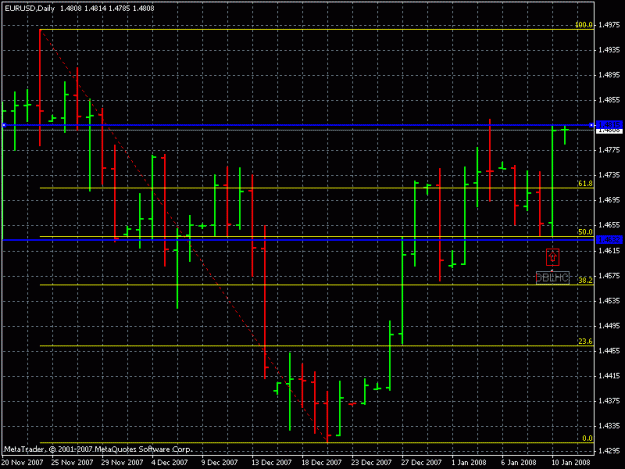The image size is (625, 469).
Task: Click the 9 Dec 2007 date label
Action: pyautogui.click(x=219, y=463)
